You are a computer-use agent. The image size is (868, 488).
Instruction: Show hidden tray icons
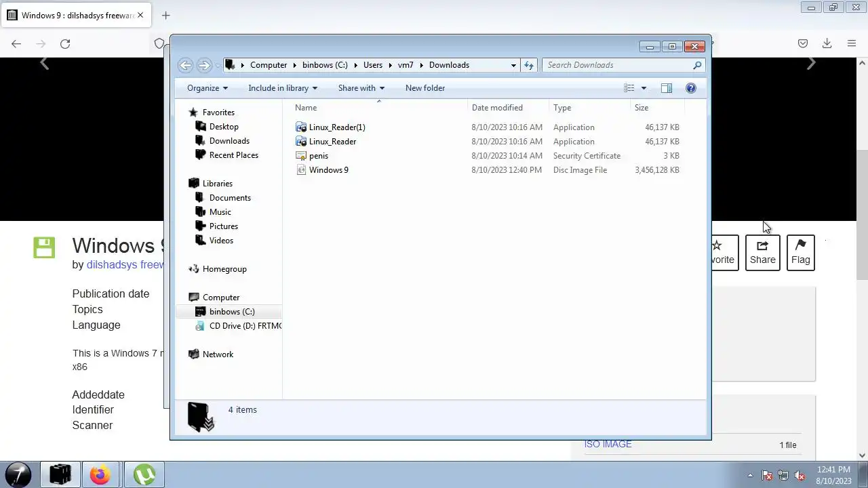pyautogui.click(x=750, y=475)
